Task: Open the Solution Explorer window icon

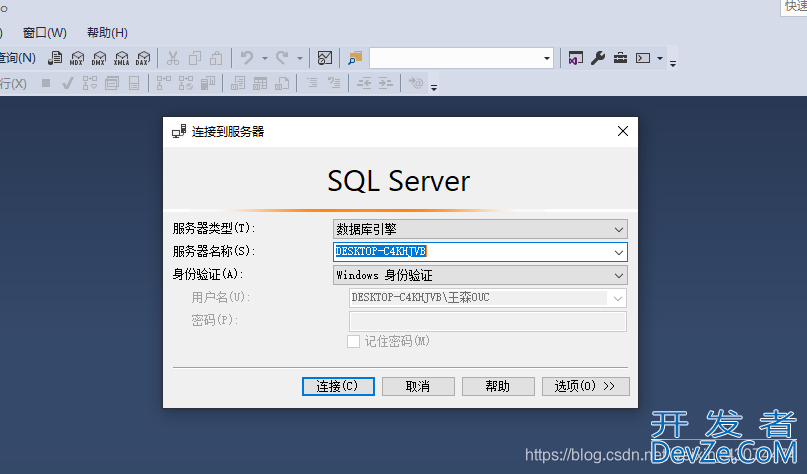Action: point(575,58)
